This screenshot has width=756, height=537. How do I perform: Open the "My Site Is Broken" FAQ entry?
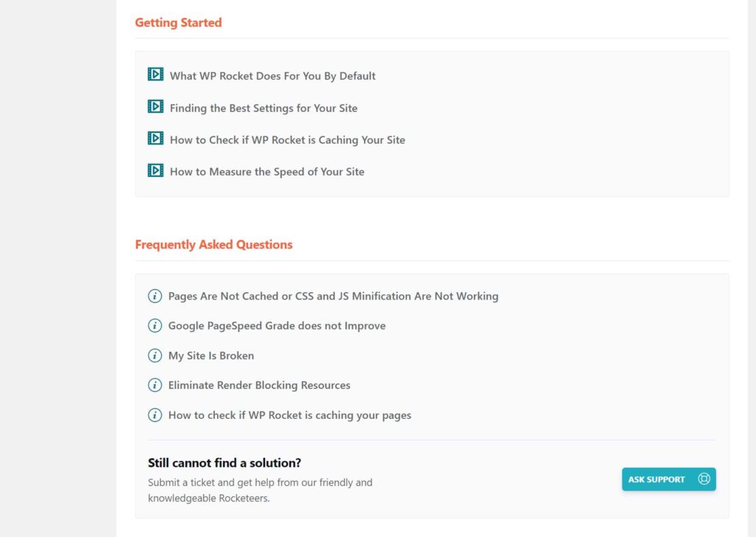(211, 355)
